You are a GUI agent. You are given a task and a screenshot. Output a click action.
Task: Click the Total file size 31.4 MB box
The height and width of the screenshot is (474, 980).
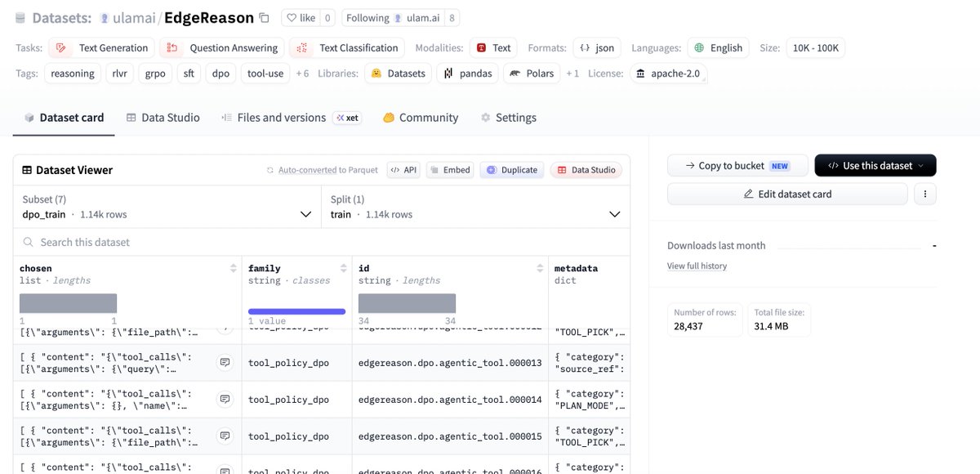coord(779,319)
